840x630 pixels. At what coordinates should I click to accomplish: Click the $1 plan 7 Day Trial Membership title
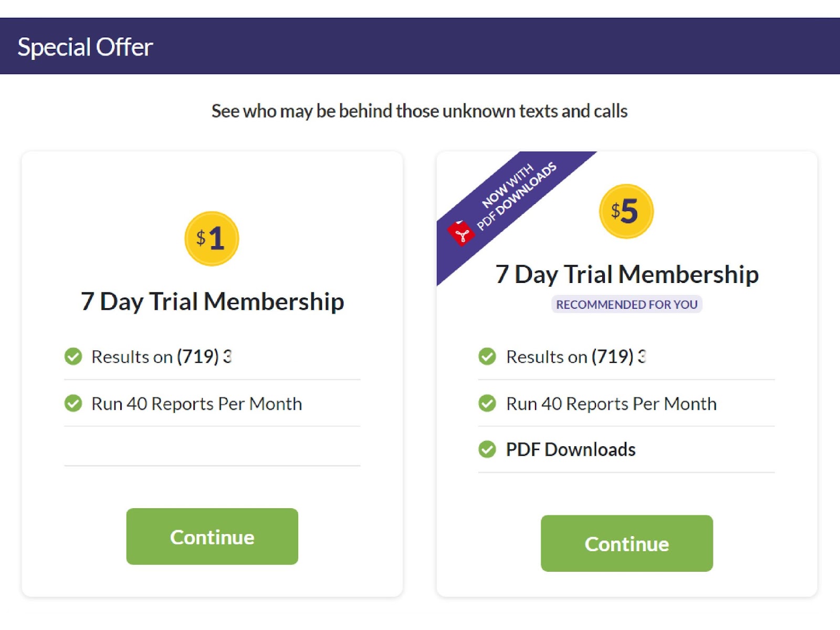click(x=212, y=301)
